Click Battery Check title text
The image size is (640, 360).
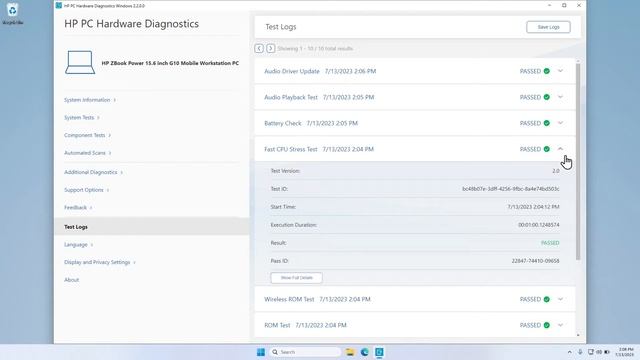tap(283, 123)
